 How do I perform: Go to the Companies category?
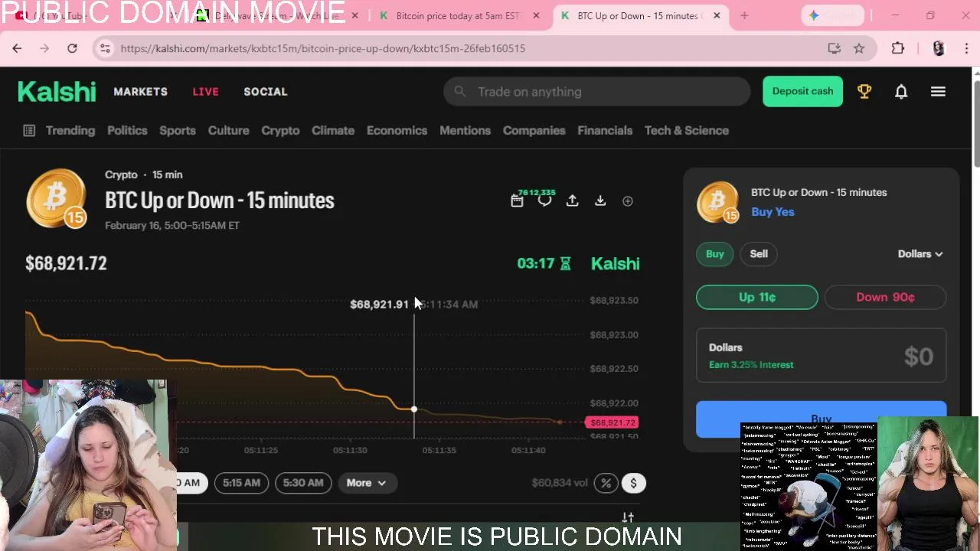[534, 130]
